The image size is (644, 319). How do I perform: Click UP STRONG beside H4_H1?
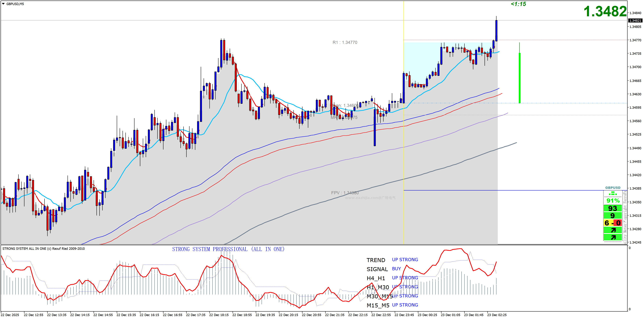click(x=405, y=278)
